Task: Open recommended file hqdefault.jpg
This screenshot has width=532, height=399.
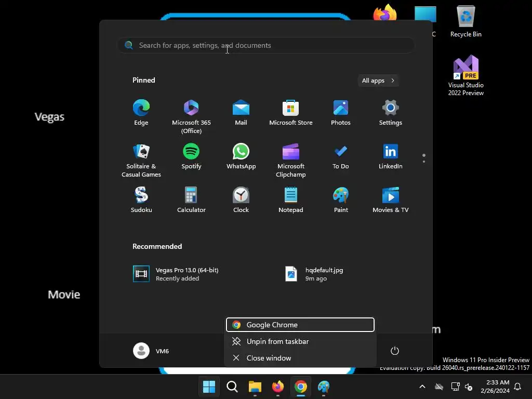Action: tap(314, 274)
